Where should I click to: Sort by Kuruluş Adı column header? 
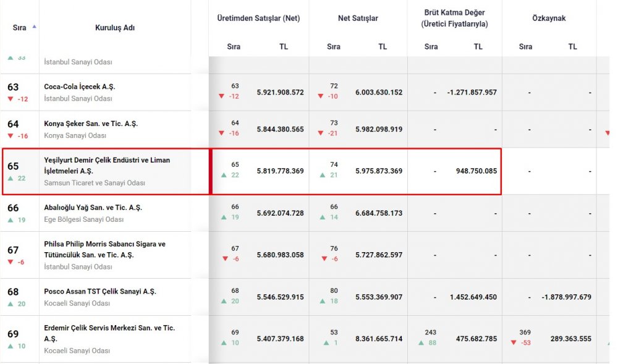pos(115,28)
